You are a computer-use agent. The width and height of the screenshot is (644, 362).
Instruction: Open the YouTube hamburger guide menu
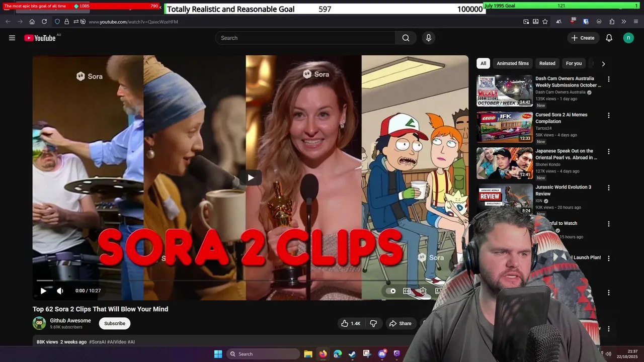tap(12, 38)
